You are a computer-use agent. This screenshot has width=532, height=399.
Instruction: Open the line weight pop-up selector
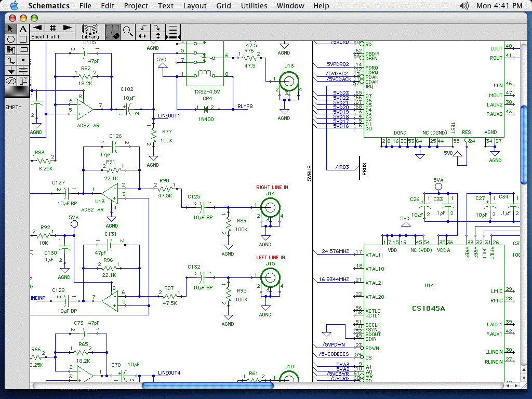pos(173,32)
